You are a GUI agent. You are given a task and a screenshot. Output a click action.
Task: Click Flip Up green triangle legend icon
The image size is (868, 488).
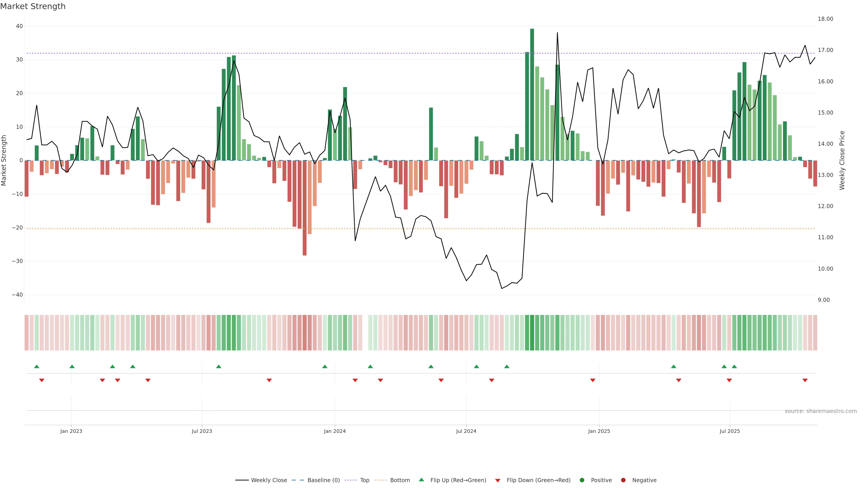coord(421,480)
